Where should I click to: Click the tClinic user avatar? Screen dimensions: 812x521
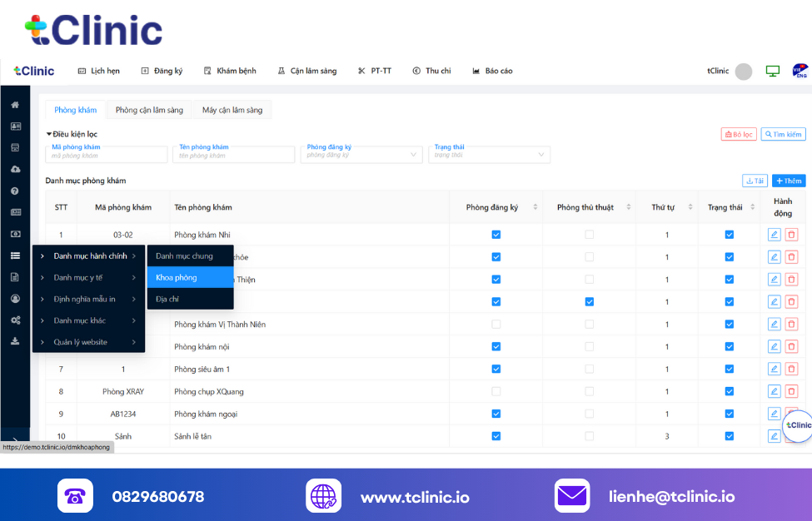[x=744, y=72]
